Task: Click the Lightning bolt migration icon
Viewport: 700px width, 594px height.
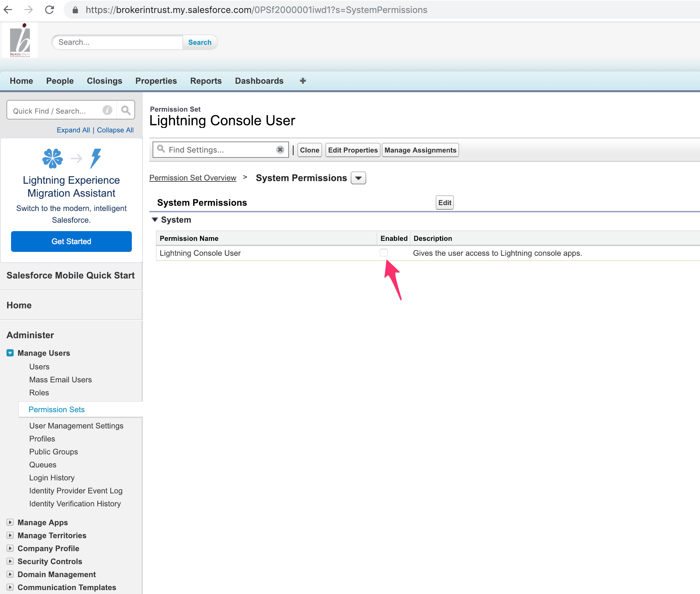Action: tap(96, 158)
